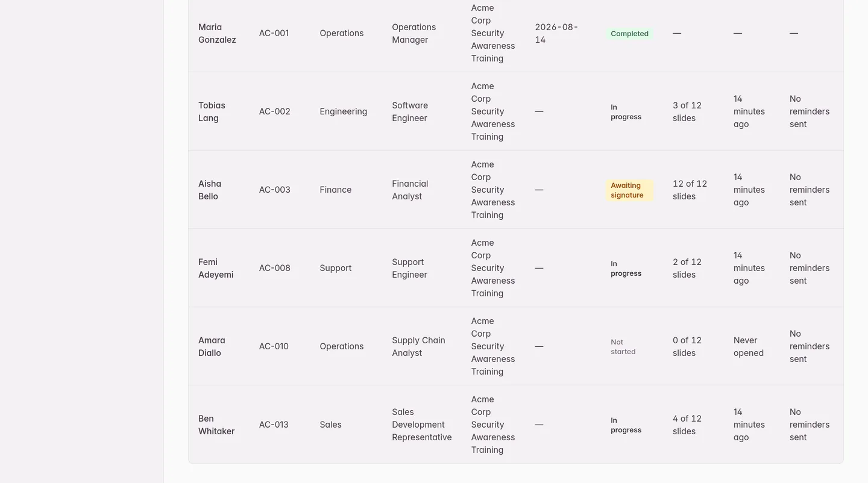The width and height of the screenshot is (868, 483).
Task: Select Tobias Lang's name in the table
Action: tap(212, 111)
